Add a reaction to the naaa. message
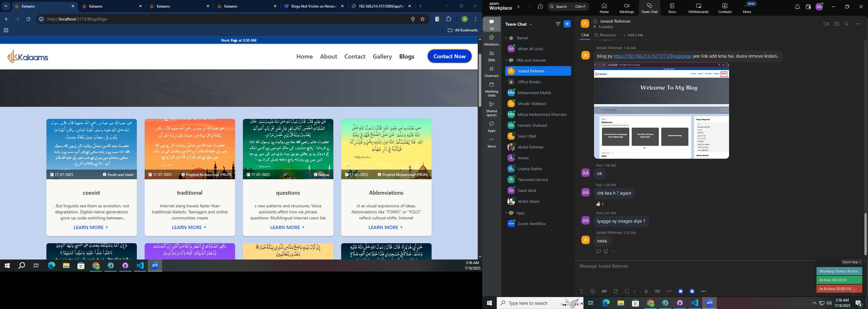Image resolution: width=868 pixels, height=309 pixels. 606,251
